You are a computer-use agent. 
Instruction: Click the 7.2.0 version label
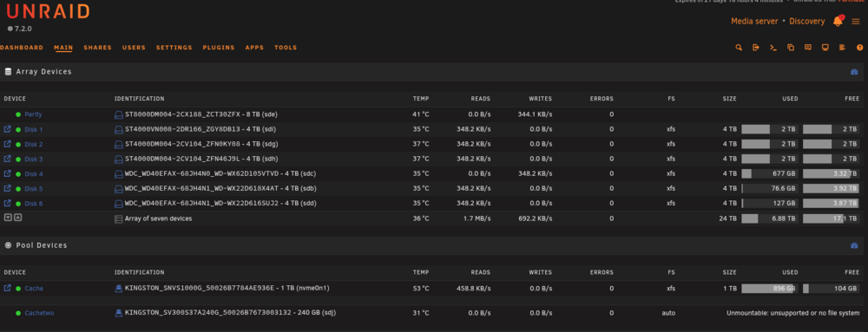pos(20,29)
